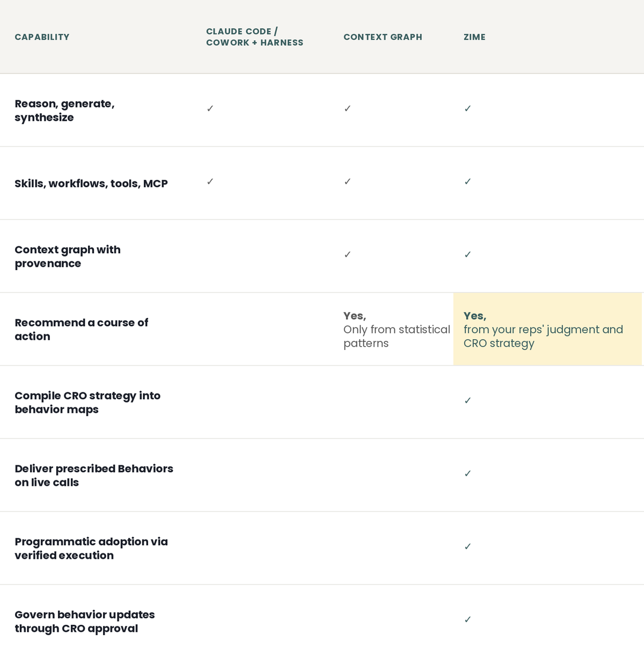The width and height of the screenshot is (644, 657).
Task: Select "Compile CRO strategy into behavior maps" label
Action: point(87,403)
